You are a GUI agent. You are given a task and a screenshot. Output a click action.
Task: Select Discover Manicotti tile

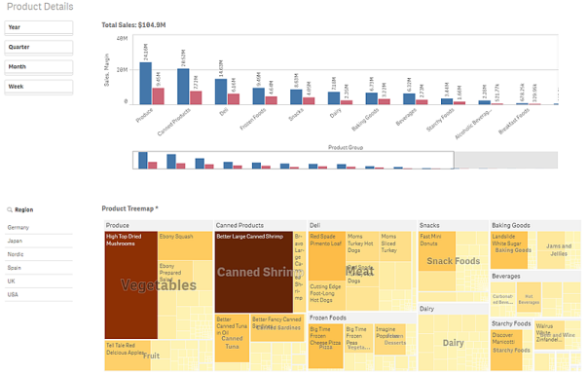(506, 350)
